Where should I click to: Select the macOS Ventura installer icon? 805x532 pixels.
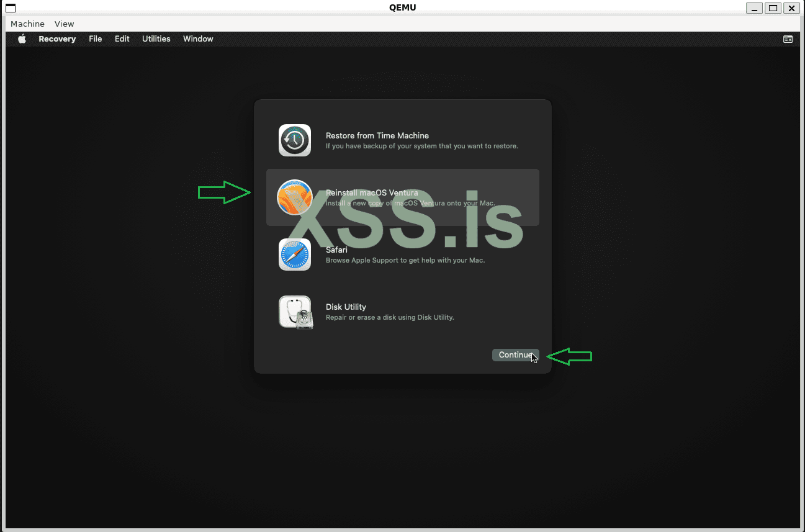click(x=295, y=197)
